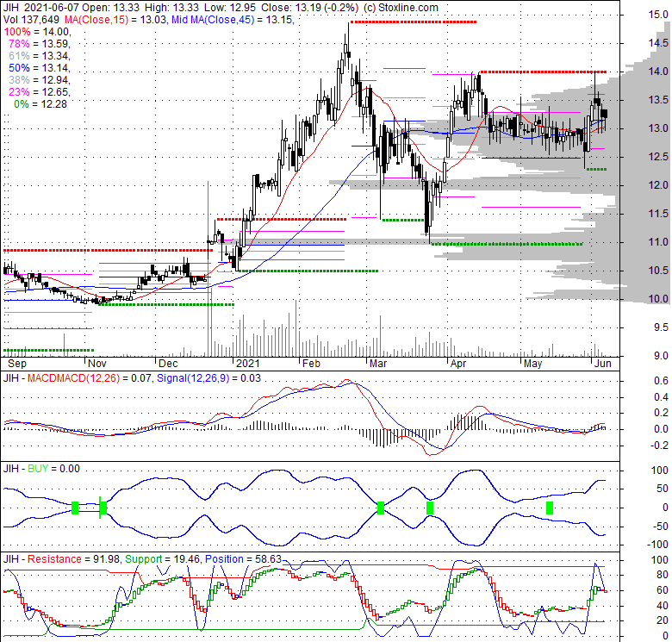
Task: Click the 80 axis label in Resistance panel
Action: [663, 575]
